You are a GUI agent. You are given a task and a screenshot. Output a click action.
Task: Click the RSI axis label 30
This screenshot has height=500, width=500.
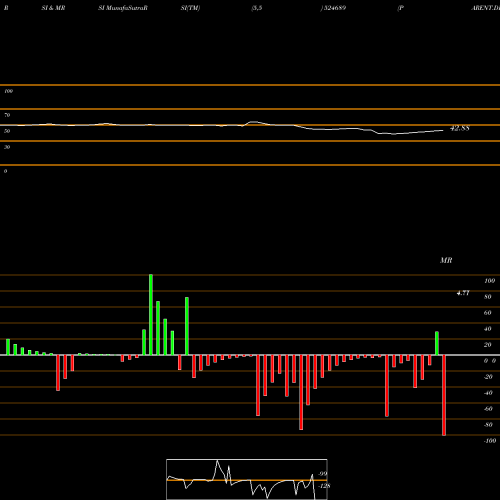7,147
